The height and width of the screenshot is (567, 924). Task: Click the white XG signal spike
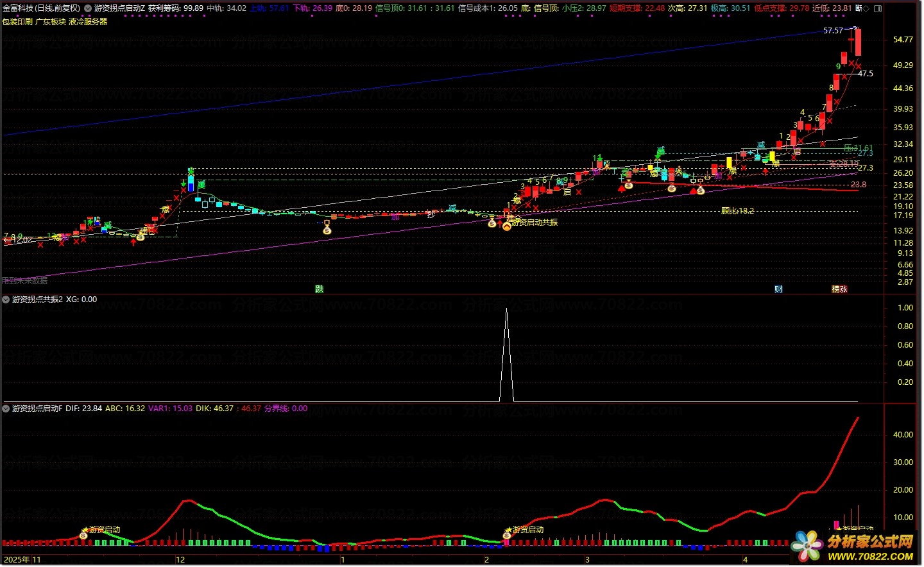507,355
